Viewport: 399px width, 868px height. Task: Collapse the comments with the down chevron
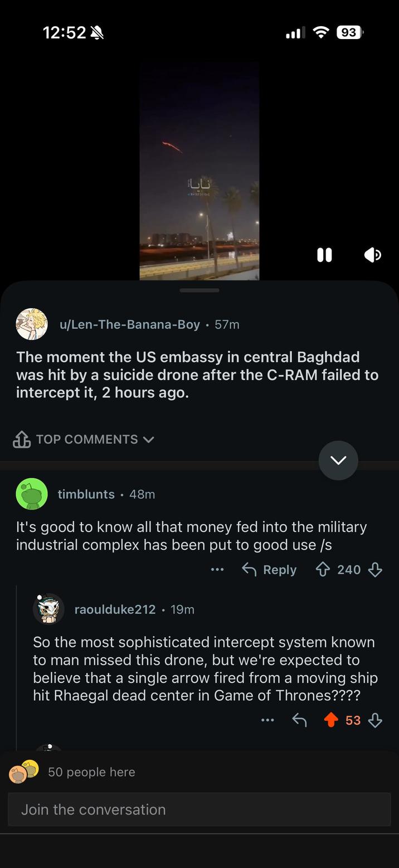click(x=338, y=460)
